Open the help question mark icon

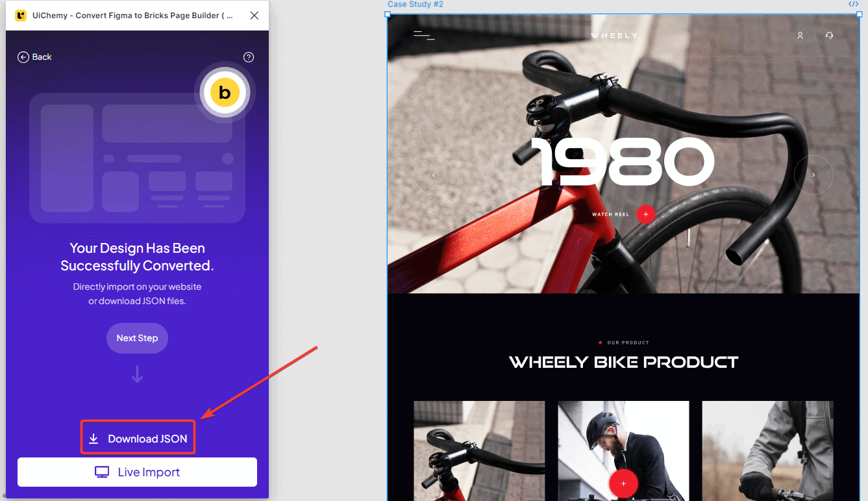tap(248, 57)
